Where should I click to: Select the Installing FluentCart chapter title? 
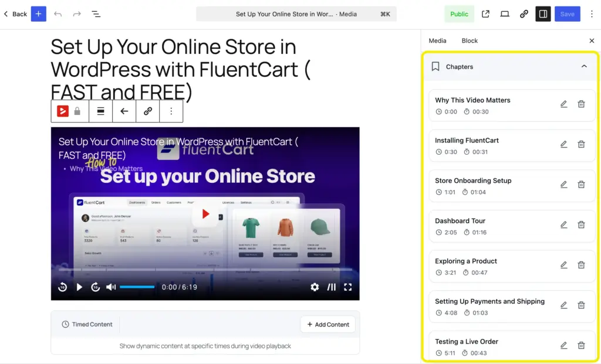coord(467,141)
